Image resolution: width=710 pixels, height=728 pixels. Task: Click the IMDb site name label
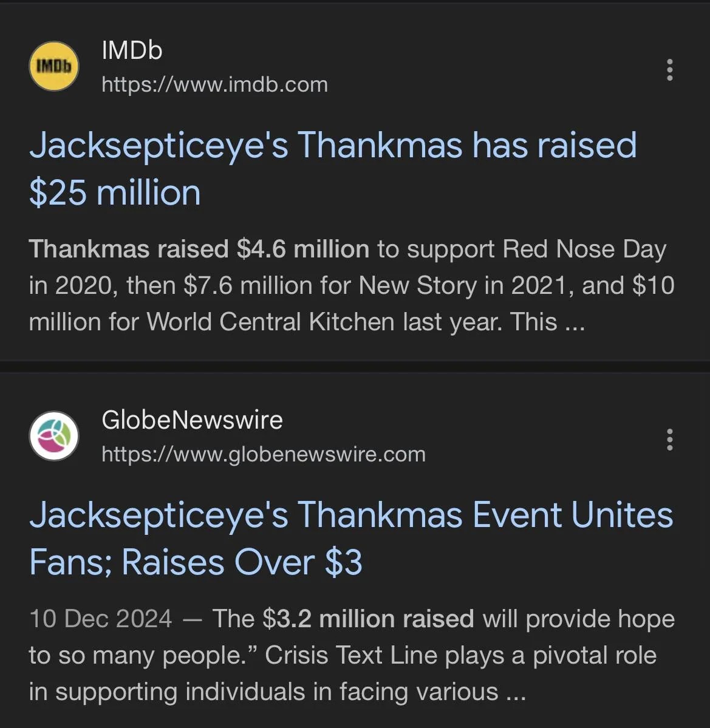132,50
